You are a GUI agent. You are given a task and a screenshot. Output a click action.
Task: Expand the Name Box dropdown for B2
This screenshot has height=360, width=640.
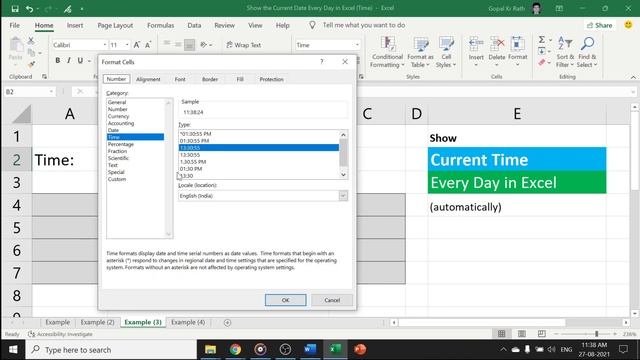(51, 92)
